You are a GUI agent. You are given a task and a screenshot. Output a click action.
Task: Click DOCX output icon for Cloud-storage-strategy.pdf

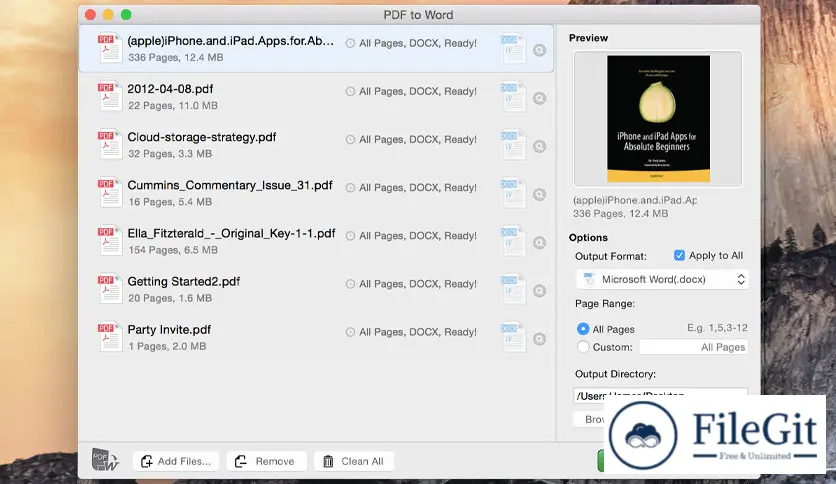click(x=513, y=145)
